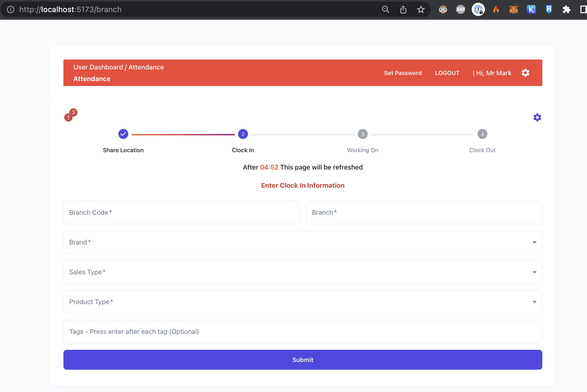Open the browser share menu
The image size is (587, 392).
(x=403, y=9)
